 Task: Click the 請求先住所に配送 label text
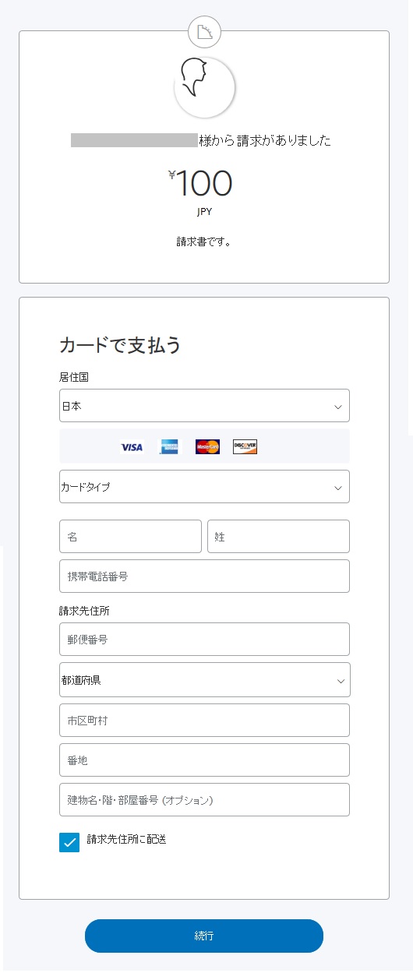(127, 839)
